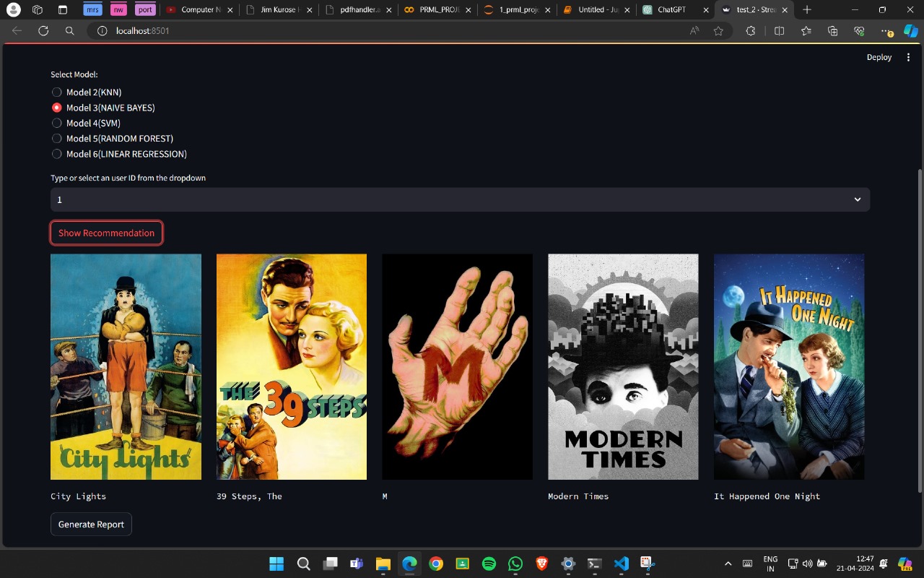The image size is (924, 578).
Task: Open Windows taskbar search
Action: [303, 564]
